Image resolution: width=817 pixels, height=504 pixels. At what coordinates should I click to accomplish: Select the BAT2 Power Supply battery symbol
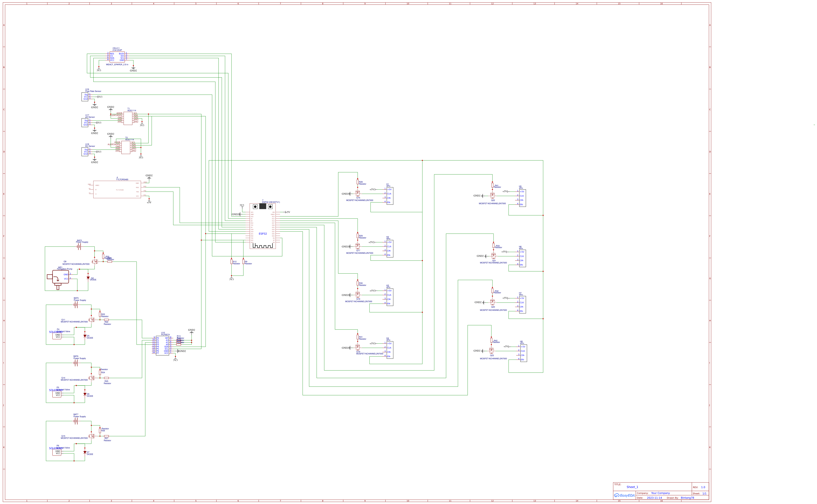(79, 247)
